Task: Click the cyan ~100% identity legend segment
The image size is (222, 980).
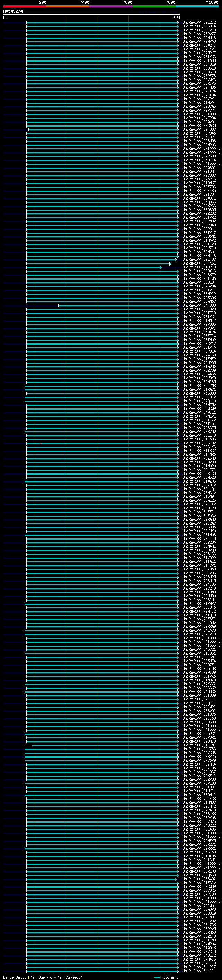Action: 197,6
